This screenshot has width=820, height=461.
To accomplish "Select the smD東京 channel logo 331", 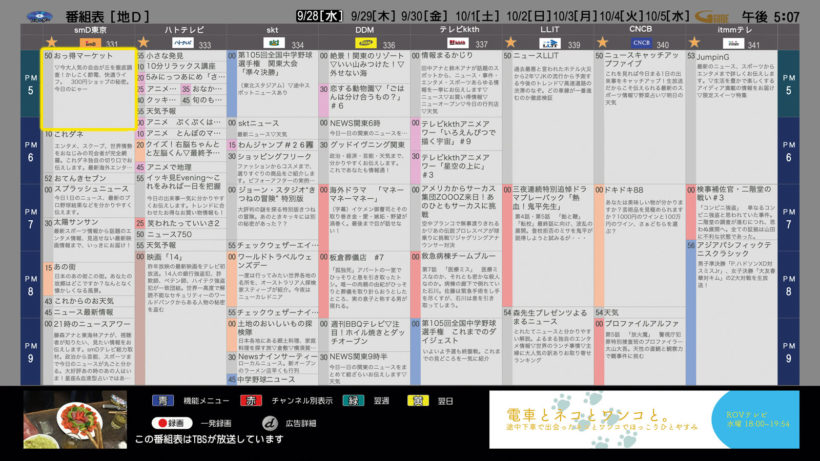I will [x=90, y=43].
